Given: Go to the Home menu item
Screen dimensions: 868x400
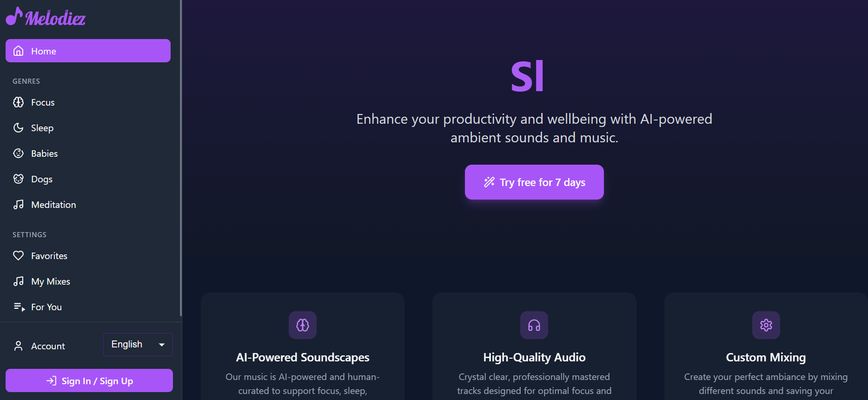Looking at the screenshot, I should point(88,51).
